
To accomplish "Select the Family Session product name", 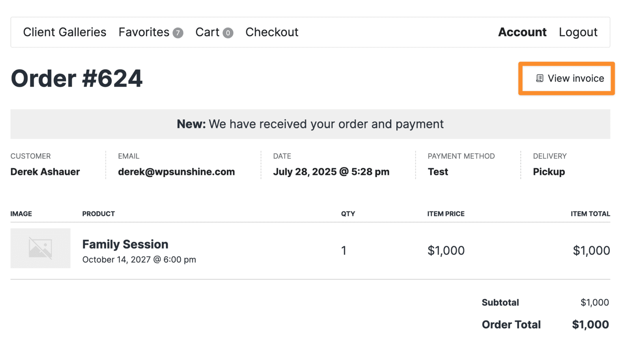I will 125,244.
